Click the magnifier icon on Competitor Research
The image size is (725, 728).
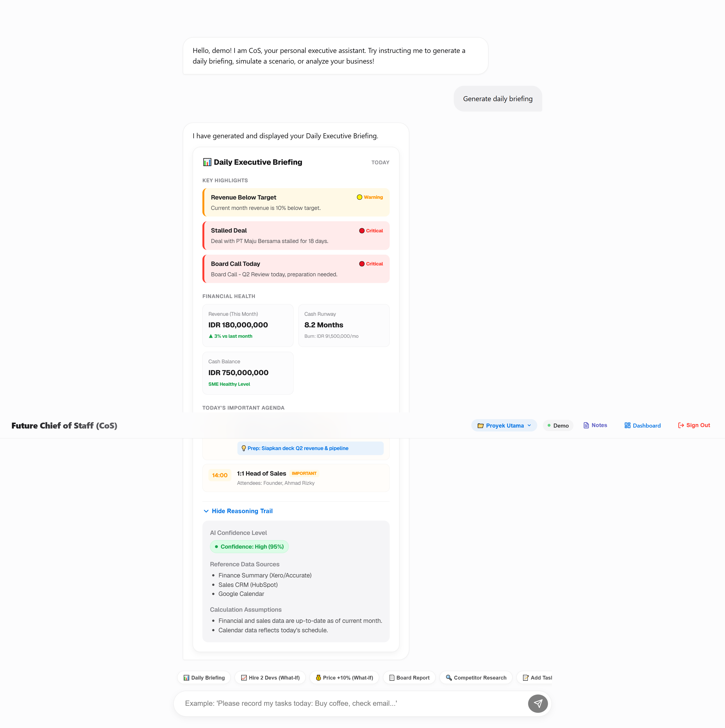[449, 677]
